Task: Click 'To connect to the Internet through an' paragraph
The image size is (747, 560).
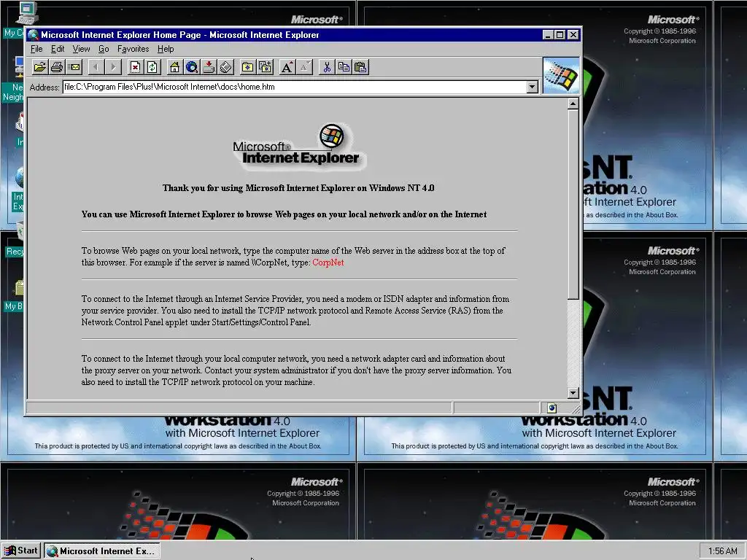Action: (295, 311)
